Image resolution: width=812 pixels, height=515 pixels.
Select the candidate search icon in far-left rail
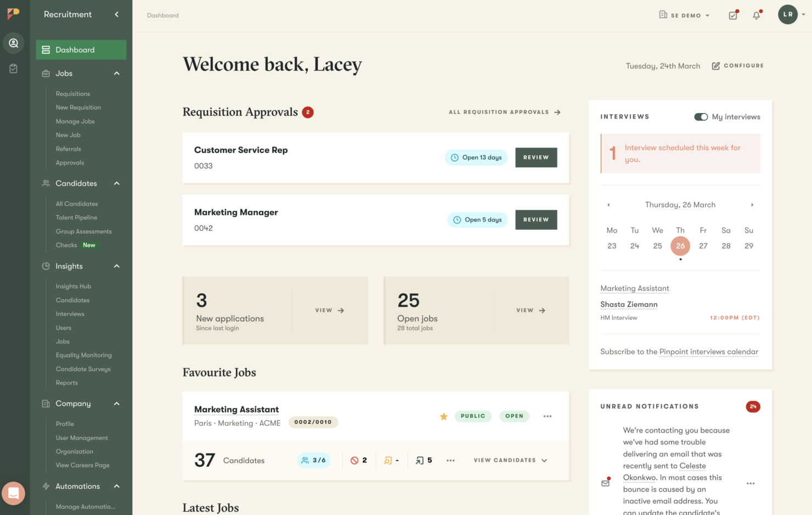14,43
